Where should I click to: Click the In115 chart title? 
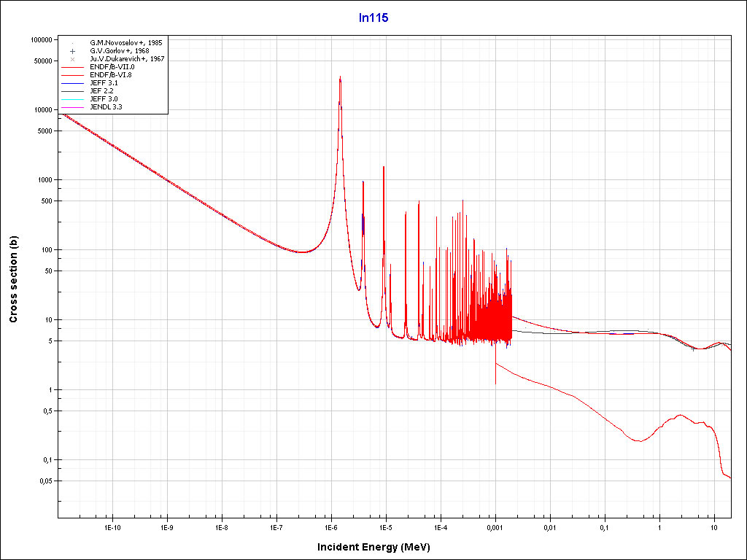373,18
